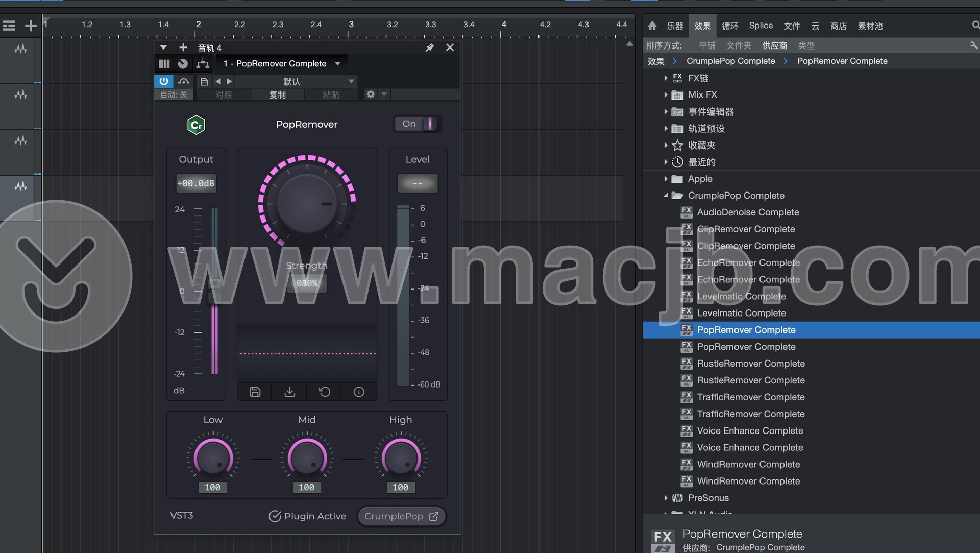The image size is (980, 553).
Task: Open the plugin gear options icon
Action: (371, 94)
